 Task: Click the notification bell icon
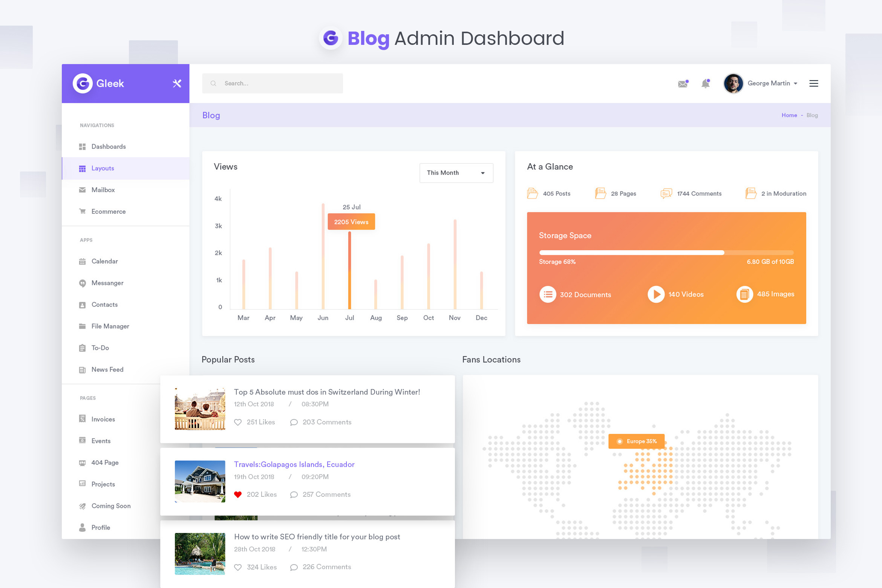tap(705, 84)
